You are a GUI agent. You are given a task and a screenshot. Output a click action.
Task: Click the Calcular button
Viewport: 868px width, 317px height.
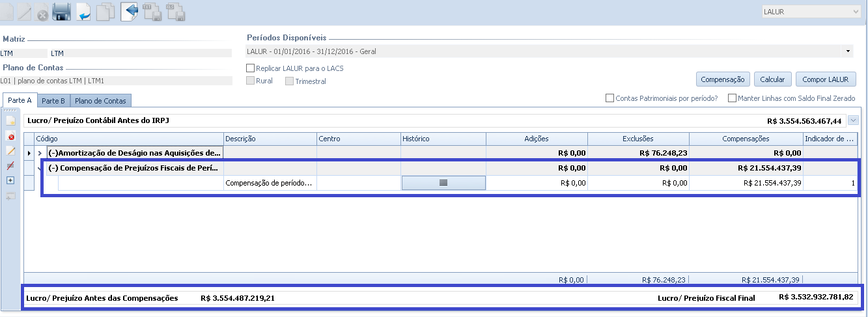[x=773, y=79]
